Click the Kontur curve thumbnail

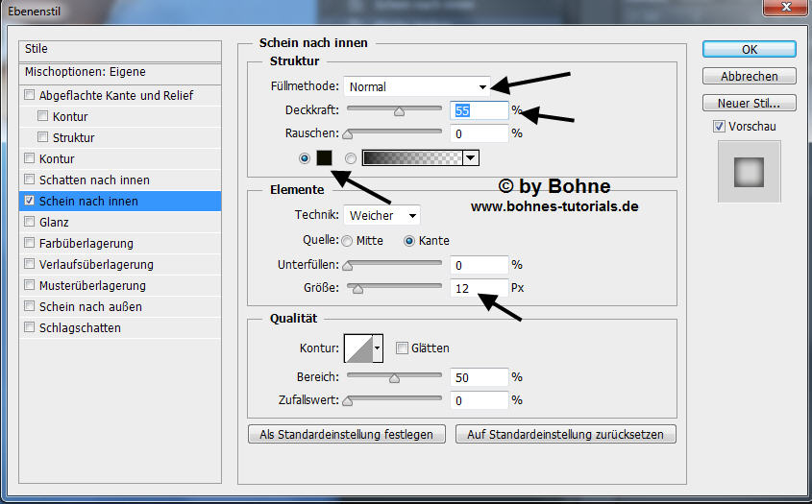coord(358,348)
